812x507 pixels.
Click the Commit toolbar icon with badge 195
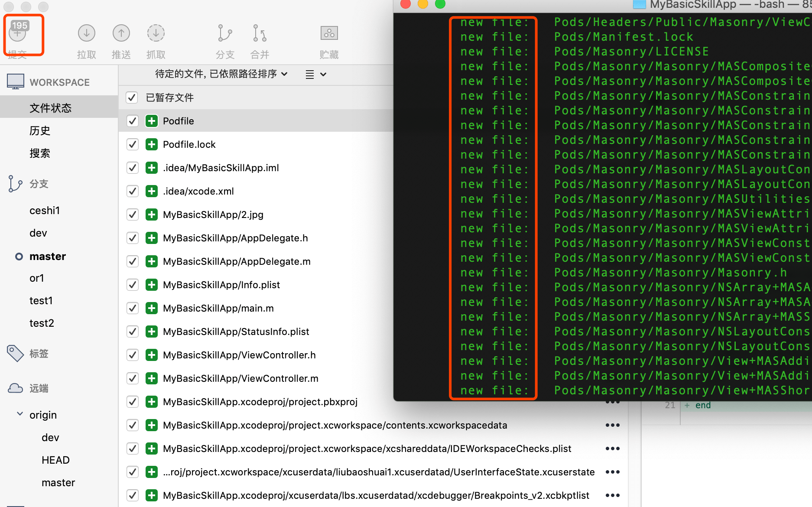[x=18, y=33]
